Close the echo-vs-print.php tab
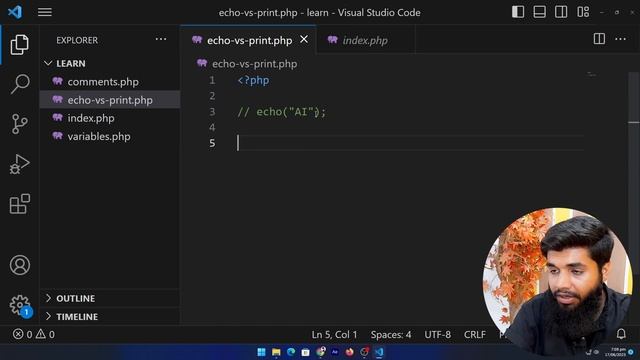640x360 pixels. pos(304,40)
